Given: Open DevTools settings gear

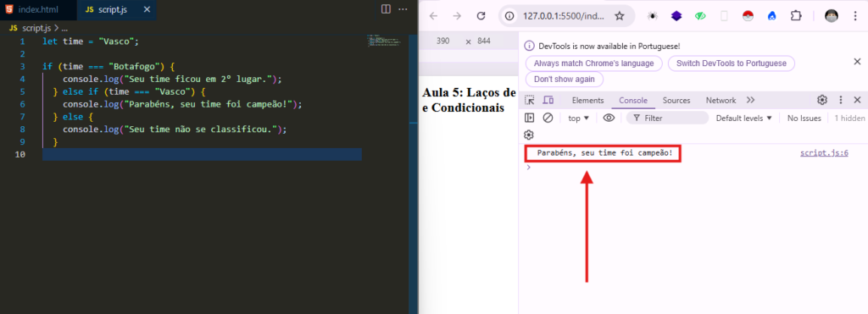Looking at the screenshot, I should [822, 100].
